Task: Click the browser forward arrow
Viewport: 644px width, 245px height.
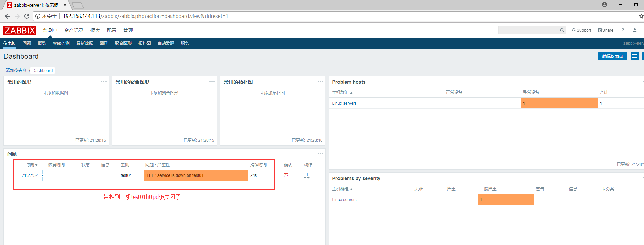Action: (x=17, y=16)
